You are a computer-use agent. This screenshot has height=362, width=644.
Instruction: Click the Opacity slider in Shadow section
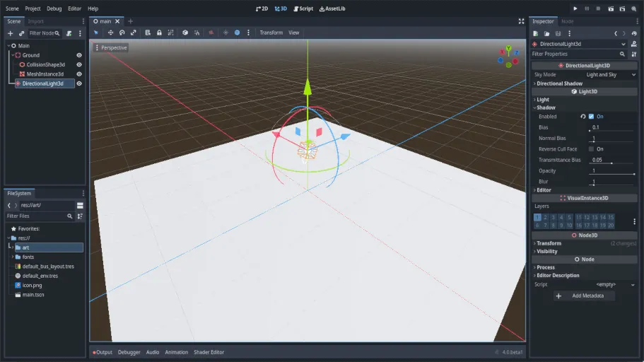click(611, 173)
